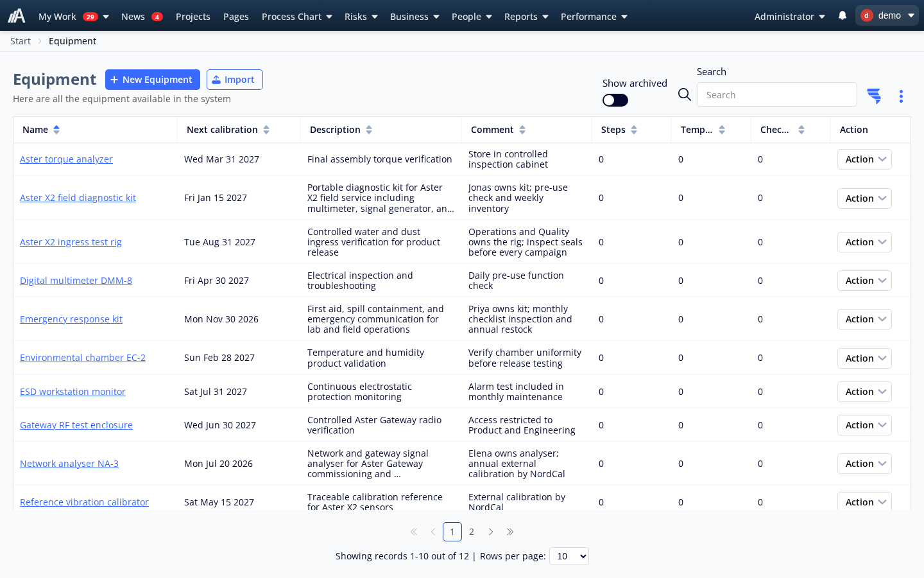
Task: Open Action dropdown for Network analyser NA-3
Action: click(864, 464)
